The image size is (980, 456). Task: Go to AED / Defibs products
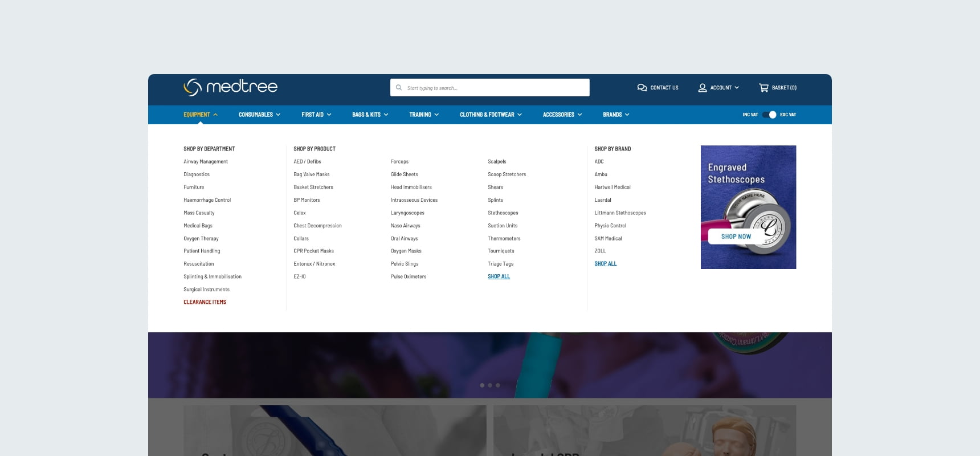tap(307, 162)
